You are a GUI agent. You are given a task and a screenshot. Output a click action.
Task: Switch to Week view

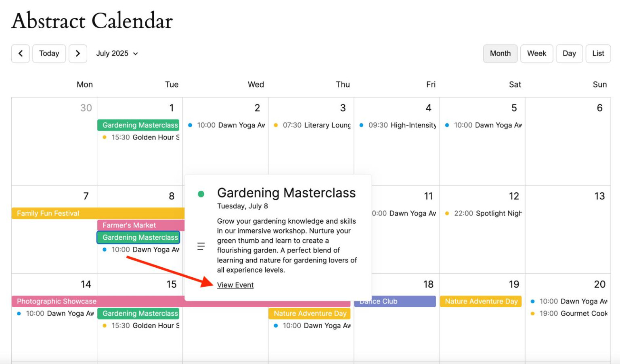click(536, 54)
